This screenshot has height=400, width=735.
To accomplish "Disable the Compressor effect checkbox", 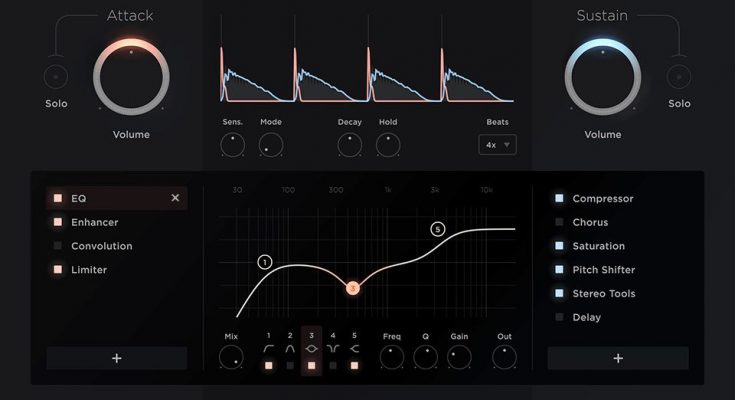I will (560, 198).
